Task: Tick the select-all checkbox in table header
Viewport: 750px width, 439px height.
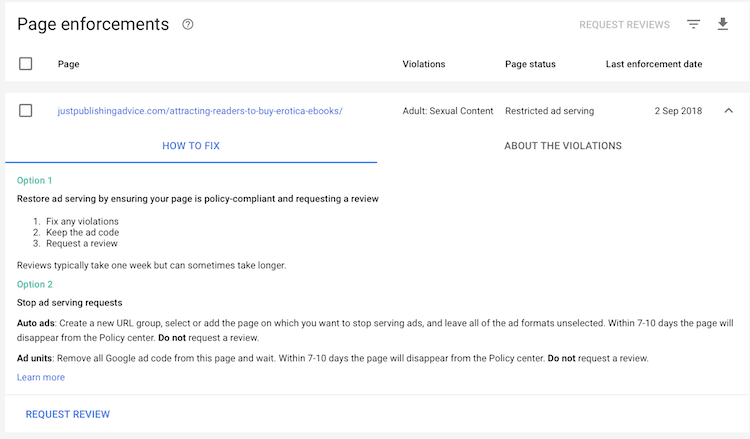Action: click(x=26, y=64)
